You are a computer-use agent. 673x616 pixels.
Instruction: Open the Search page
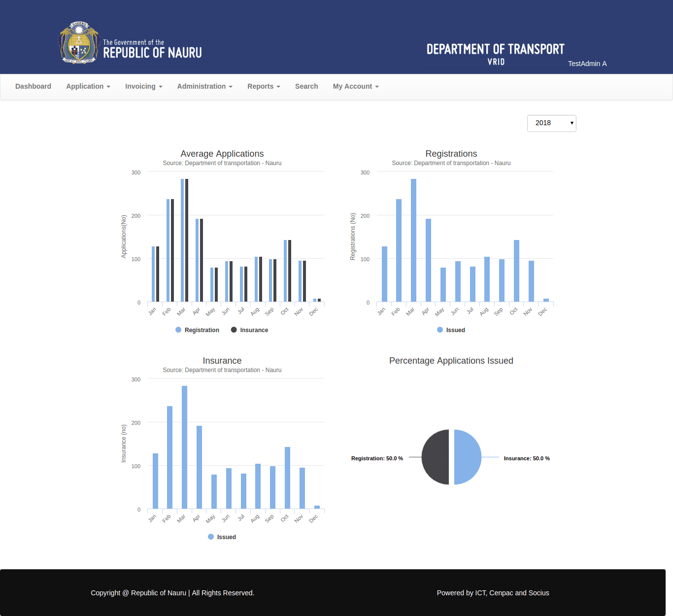tap(306, 86)
